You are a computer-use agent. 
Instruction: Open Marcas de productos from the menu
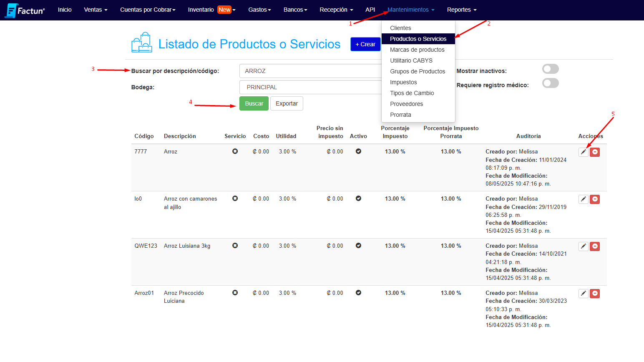point(418,50)
